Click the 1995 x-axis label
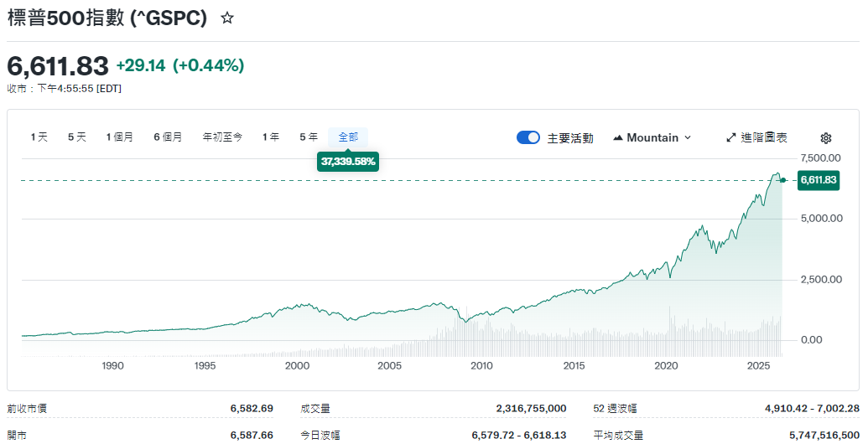This screenshot has width=868, height=444. point(205,365)
